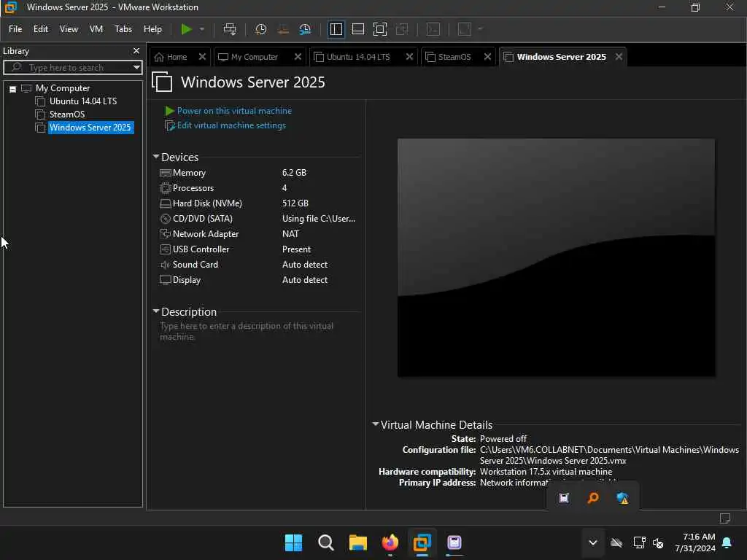Collapse the My Computer tree node

(13, 88)
